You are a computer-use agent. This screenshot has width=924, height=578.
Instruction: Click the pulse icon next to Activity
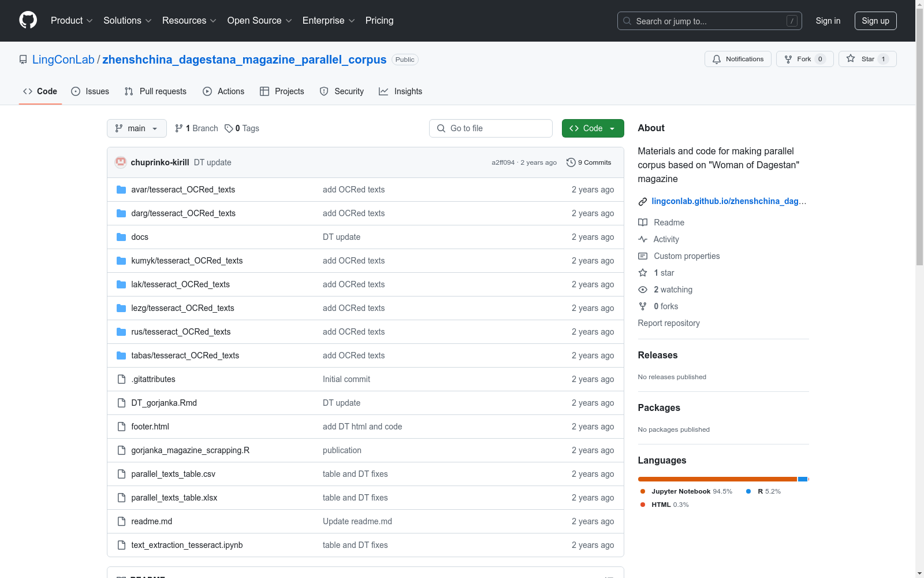point(643,239)
